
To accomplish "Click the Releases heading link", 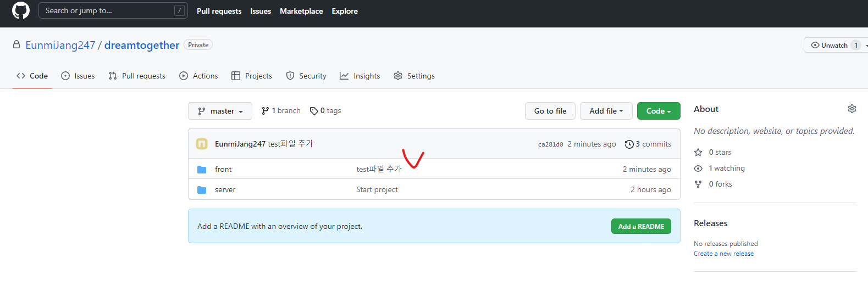I will 711,223.
